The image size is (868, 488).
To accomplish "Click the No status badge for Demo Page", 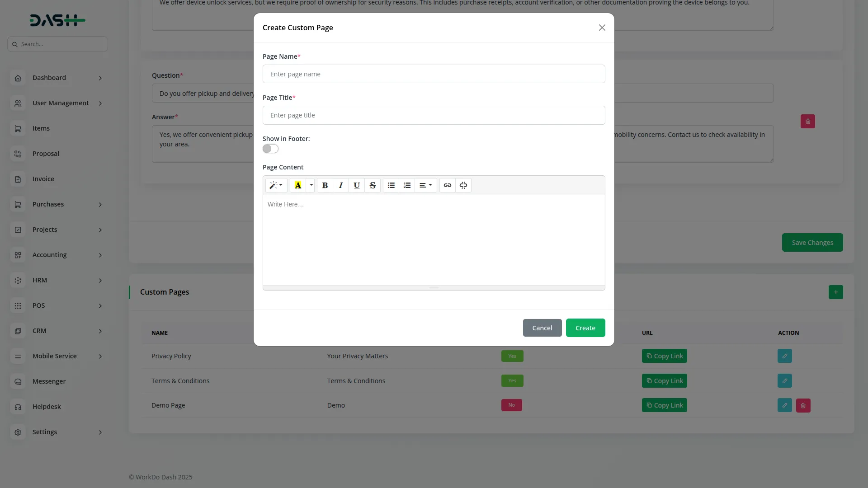I will (511, 405).
